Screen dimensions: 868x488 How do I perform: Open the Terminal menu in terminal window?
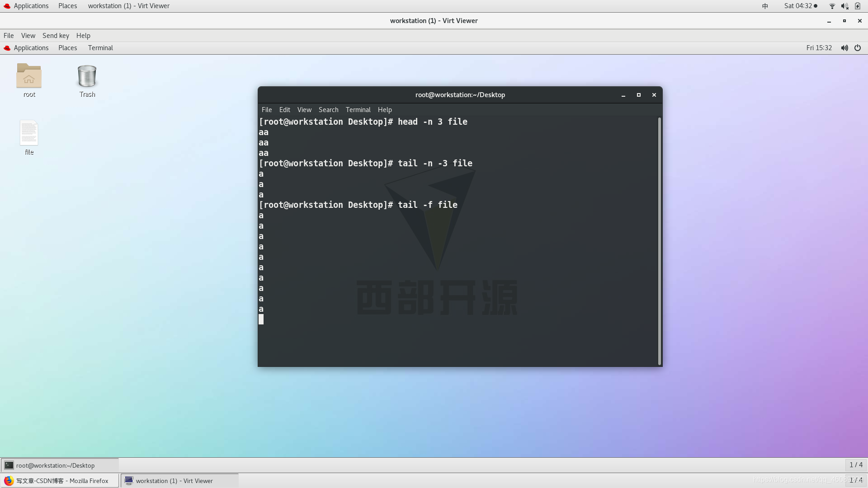click(x=359, y=109)
